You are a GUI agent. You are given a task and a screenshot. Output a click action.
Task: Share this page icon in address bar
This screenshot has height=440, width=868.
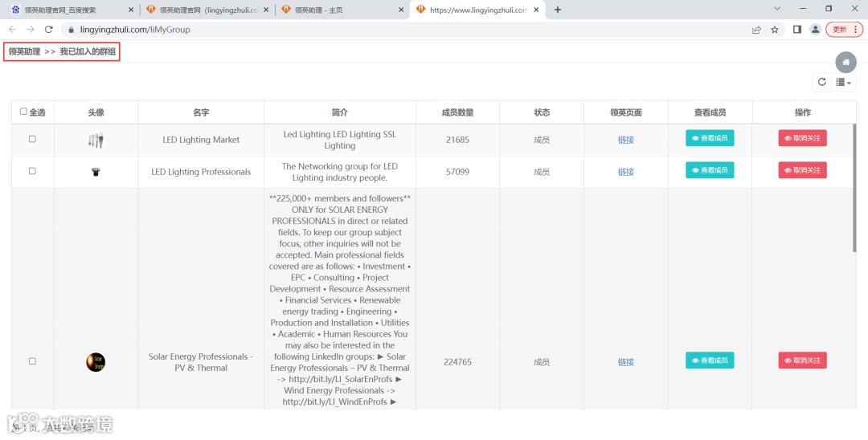(757, 30)
